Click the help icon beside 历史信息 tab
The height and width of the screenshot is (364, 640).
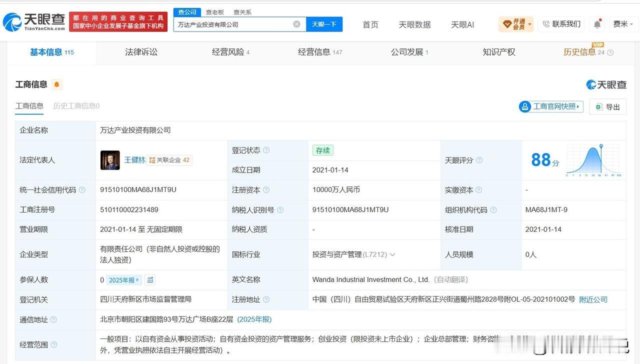point(610,52)
